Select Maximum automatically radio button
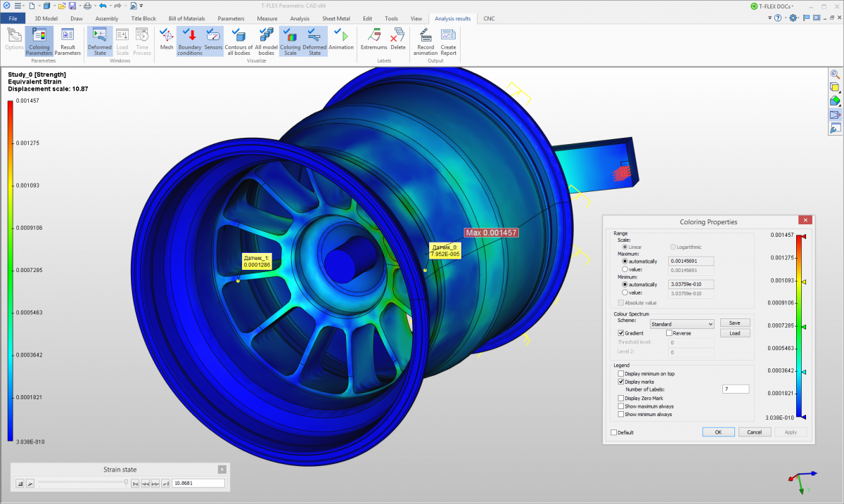This screenshot has height=504, width=844. coord(625,261)
